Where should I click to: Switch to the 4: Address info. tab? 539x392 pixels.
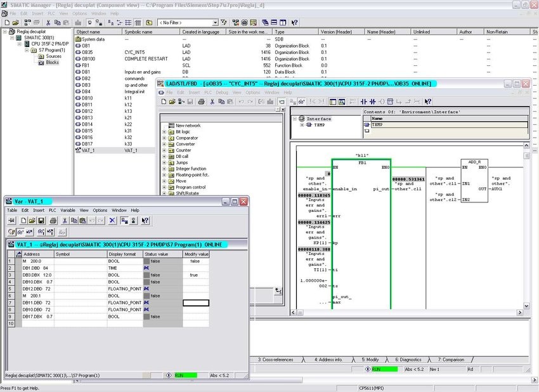(328, 360)
